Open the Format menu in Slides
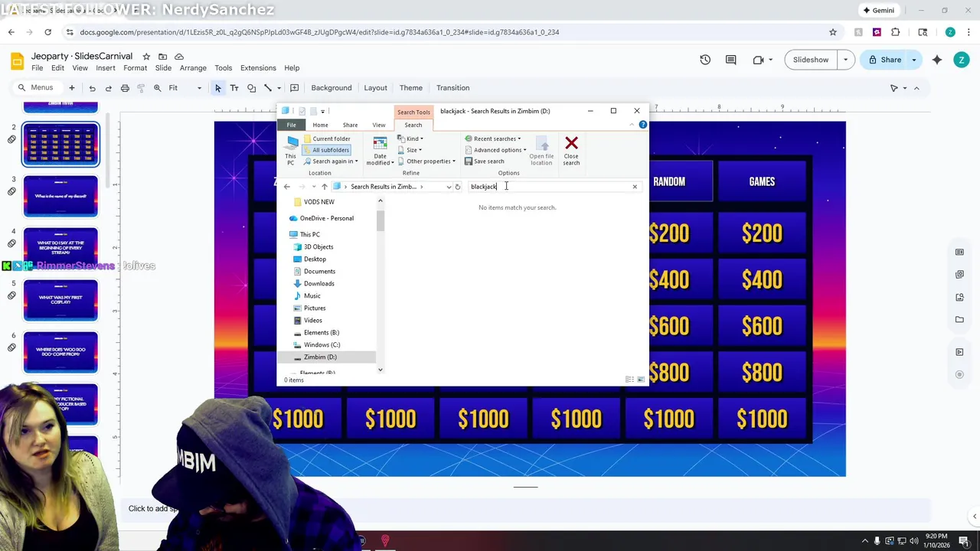Viewport: 980px width, 551px height. 135,68
